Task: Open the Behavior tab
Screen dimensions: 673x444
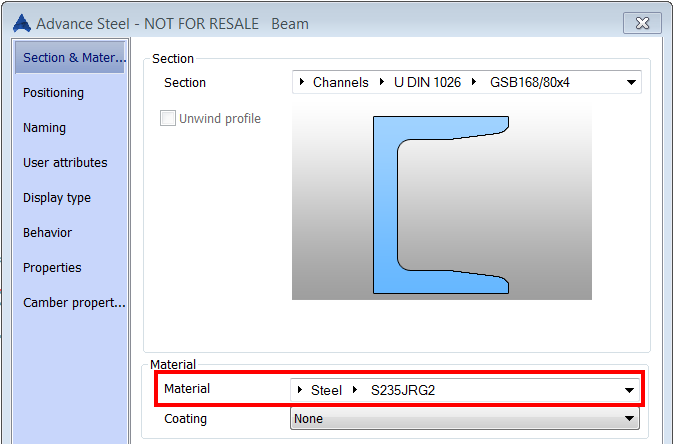Action: [x=47, y=232]
